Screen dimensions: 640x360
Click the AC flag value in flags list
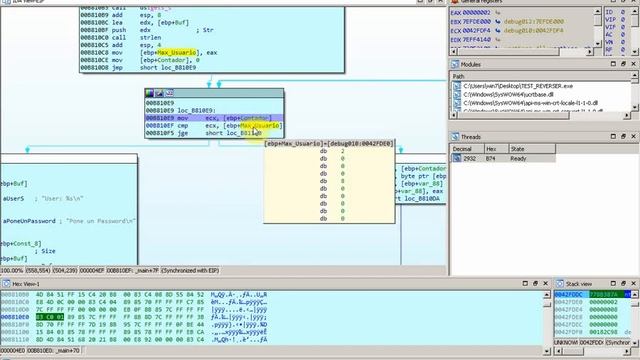(x=623, y=35)
